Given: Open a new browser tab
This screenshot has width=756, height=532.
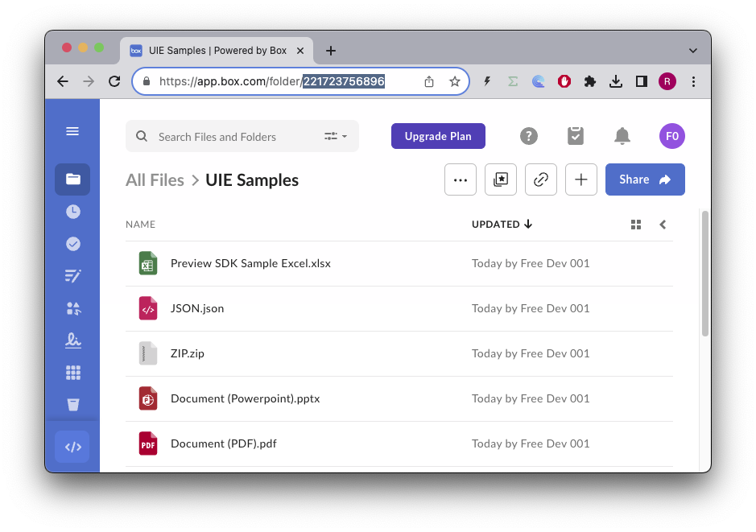Looking at the screenshot, I should pyautogui.click(x=331, y=51).
